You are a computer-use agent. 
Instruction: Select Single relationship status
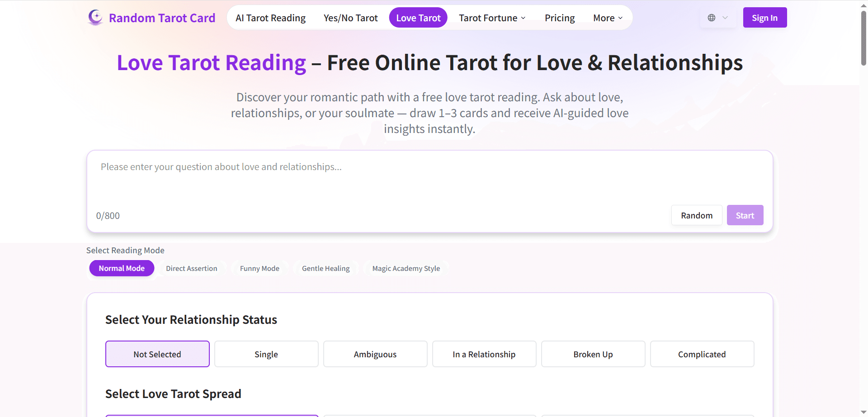click(266, 354)
